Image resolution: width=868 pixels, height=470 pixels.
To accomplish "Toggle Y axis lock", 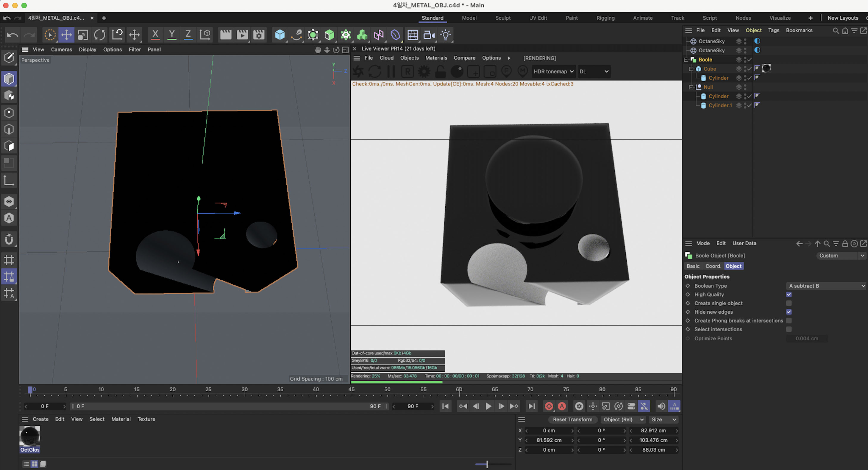I will pos(171,35).
